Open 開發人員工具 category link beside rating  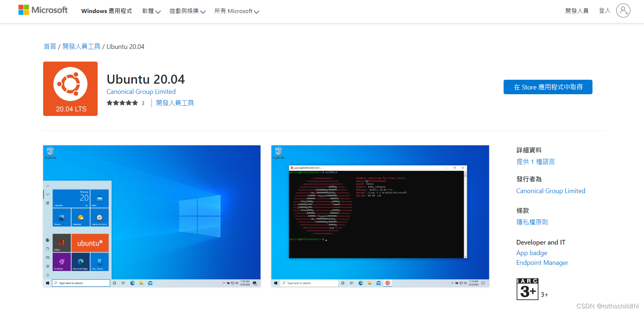pos(175,103)
